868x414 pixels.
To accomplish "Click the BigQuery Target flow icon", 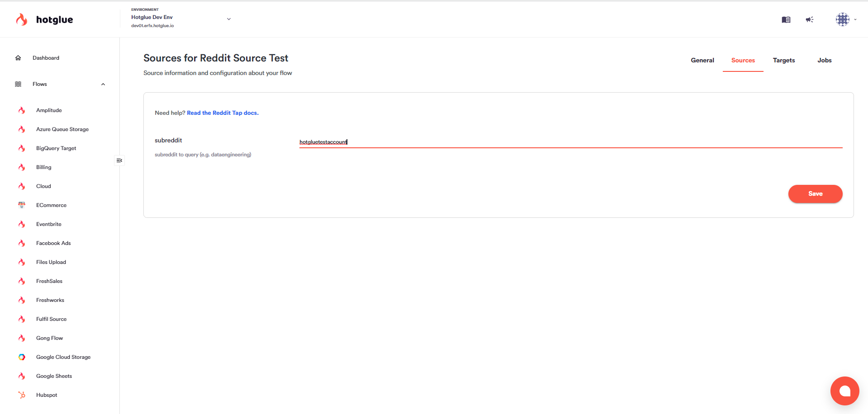I will pos(22,148).
